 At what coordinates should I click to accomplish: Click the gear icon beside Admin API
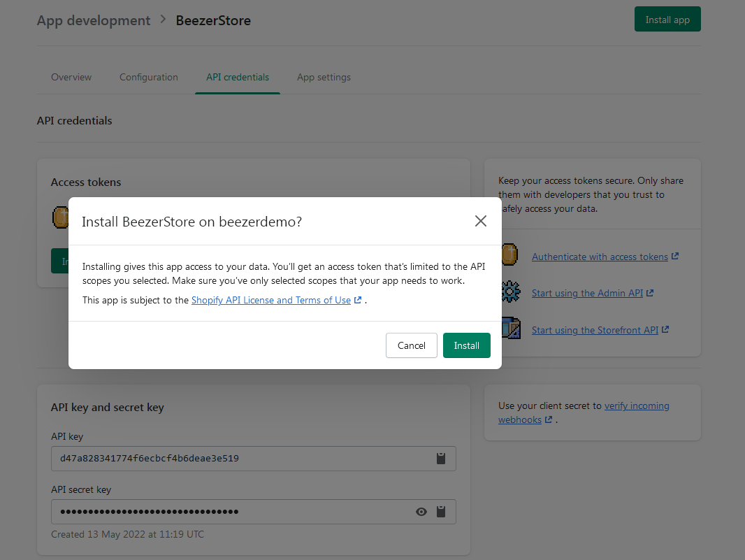(511, 292)
